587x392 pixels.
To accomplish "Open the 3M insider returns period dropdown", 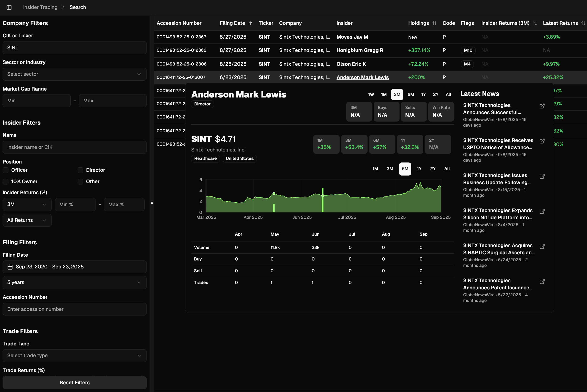I will tap(27, 204).
